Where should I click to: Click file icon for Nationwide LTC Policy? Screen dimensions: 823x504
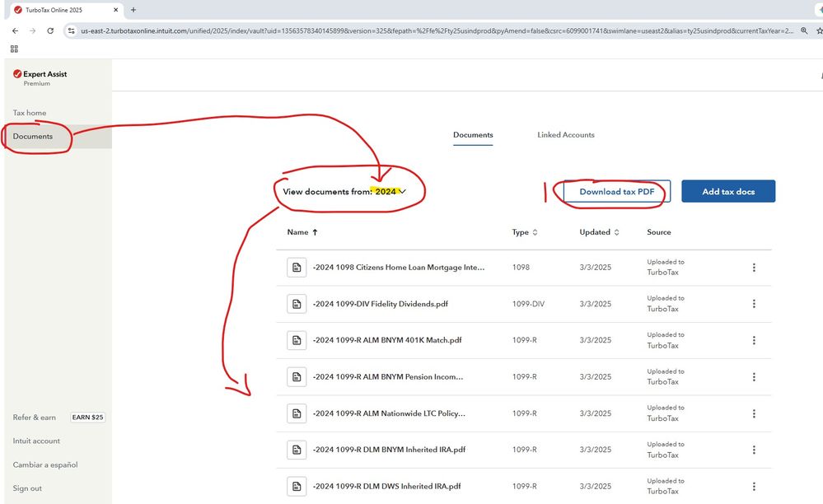[297, 413]
